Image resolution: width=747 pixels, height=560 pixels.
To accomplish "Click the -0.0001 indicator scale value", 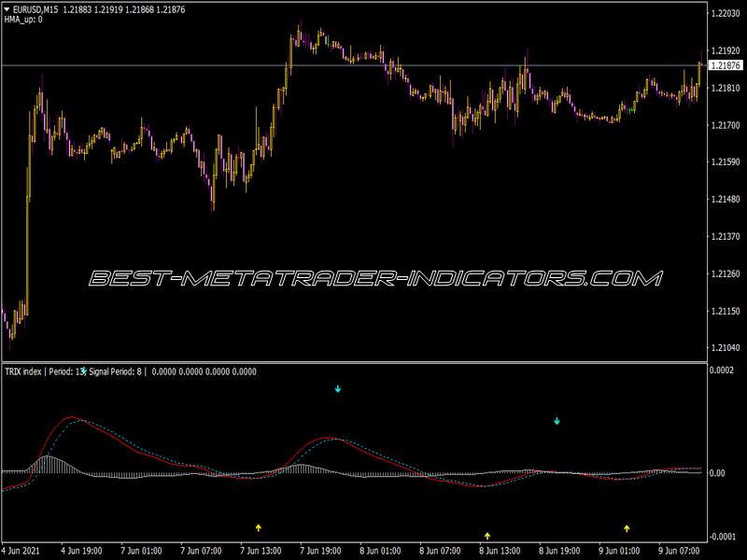I will [722, 537].
